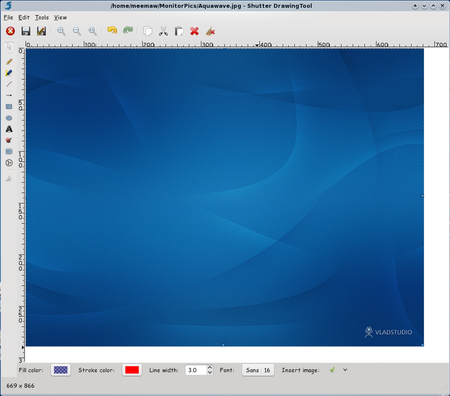Select the freehand pencil tool

(9, 61)
